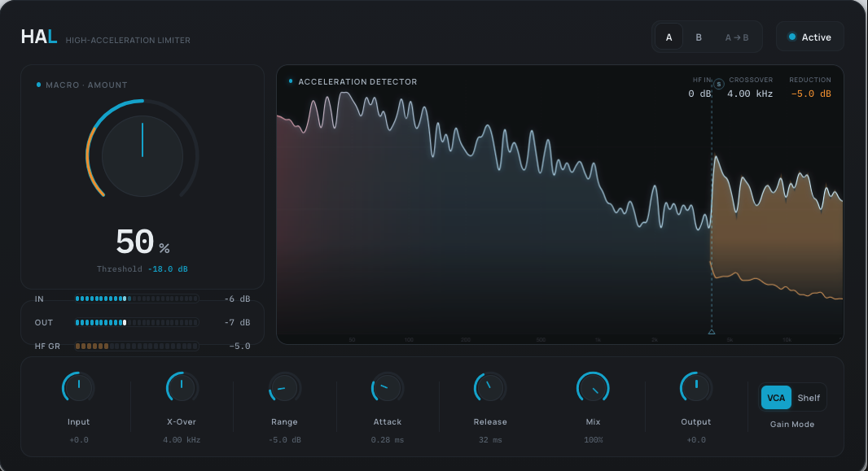Select preset slot A
This screenshot has height=471, width=868.
click(x=669, y=37)
